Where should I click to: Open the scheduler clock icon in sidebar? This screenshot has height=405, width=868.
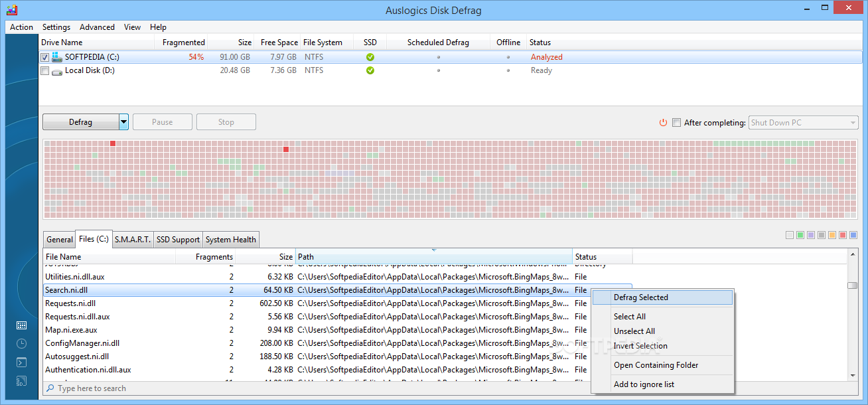(21, 344)
